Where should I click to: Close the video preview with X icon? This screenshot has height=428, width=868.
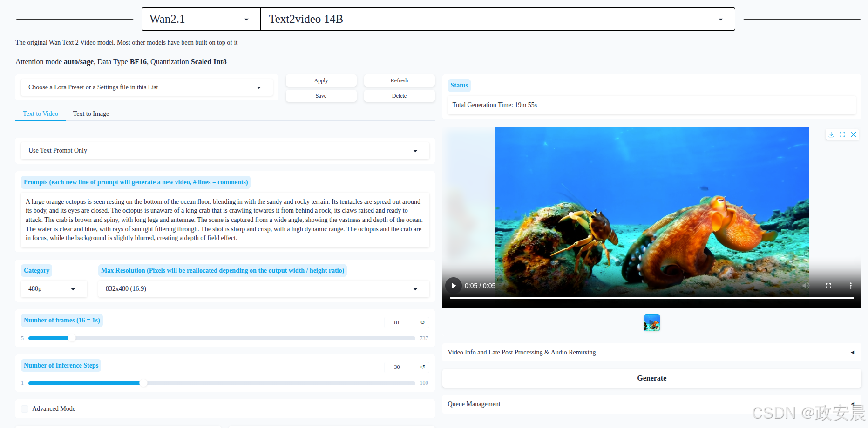click(x=854, y=134)
